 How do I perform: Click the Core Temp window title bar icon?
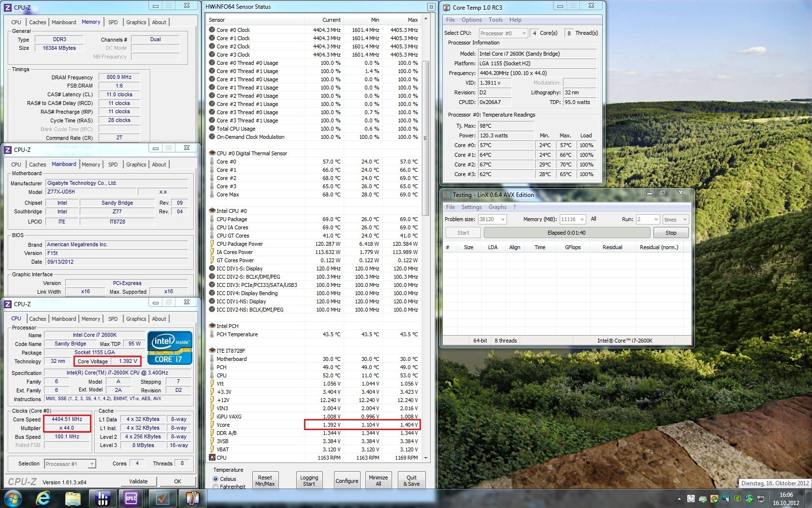[x=446, y=7]
